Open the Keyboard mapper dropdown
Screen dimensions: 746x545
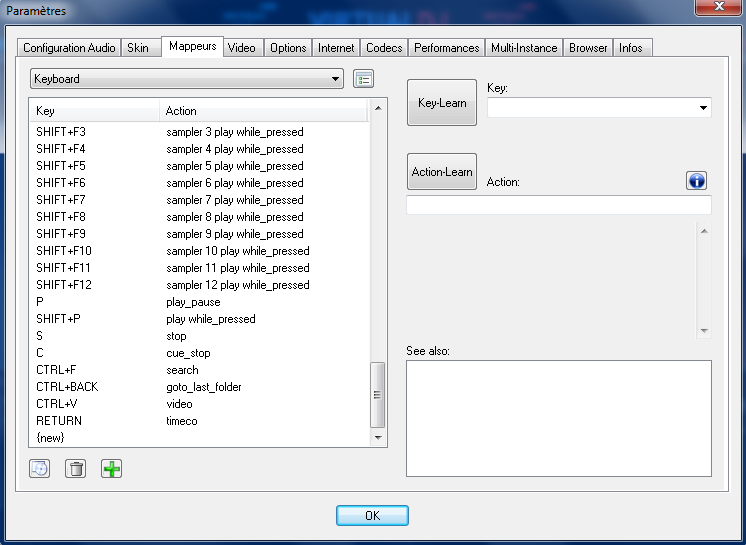click(187, 79)
